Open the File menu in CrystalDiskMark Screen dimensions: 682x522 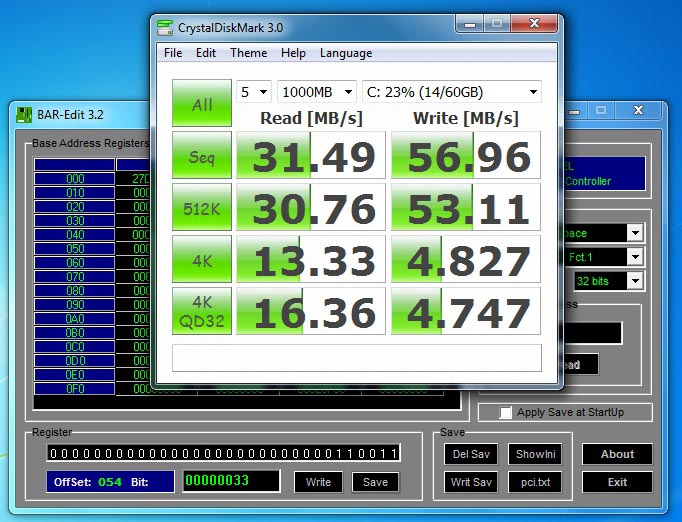click(x=173, y=53)
